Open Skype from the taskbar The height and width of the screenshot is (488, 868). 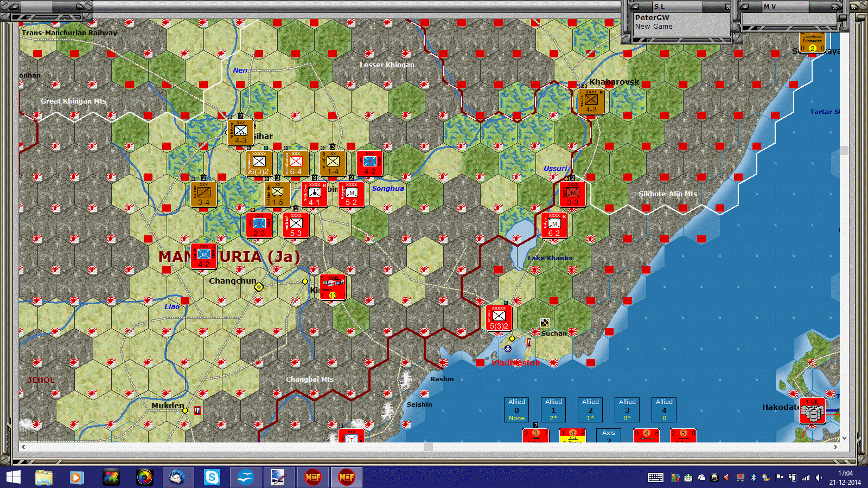click(x=212, y=477)
